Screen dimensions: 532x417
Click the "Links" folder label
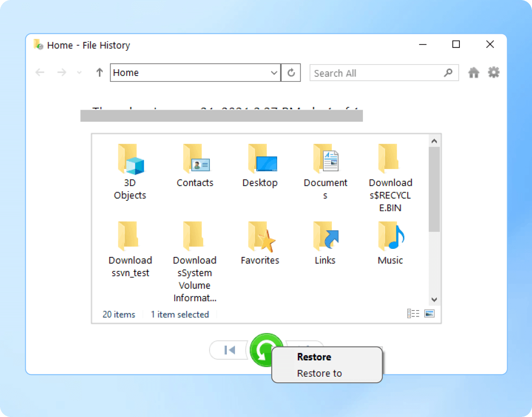pyautogui.click(x=325, y=260)
